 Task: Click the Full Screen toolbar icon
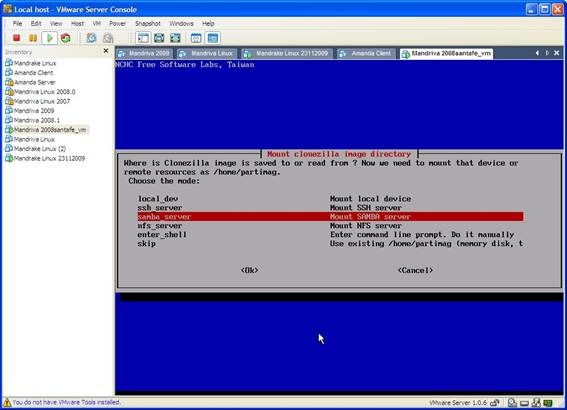(175, 38)
